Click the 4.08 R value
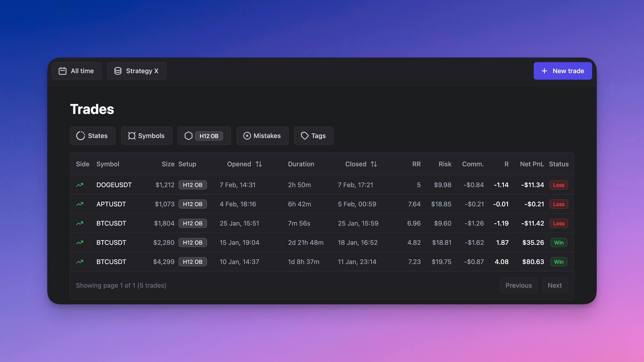The image size is (644, 362). 502,262
